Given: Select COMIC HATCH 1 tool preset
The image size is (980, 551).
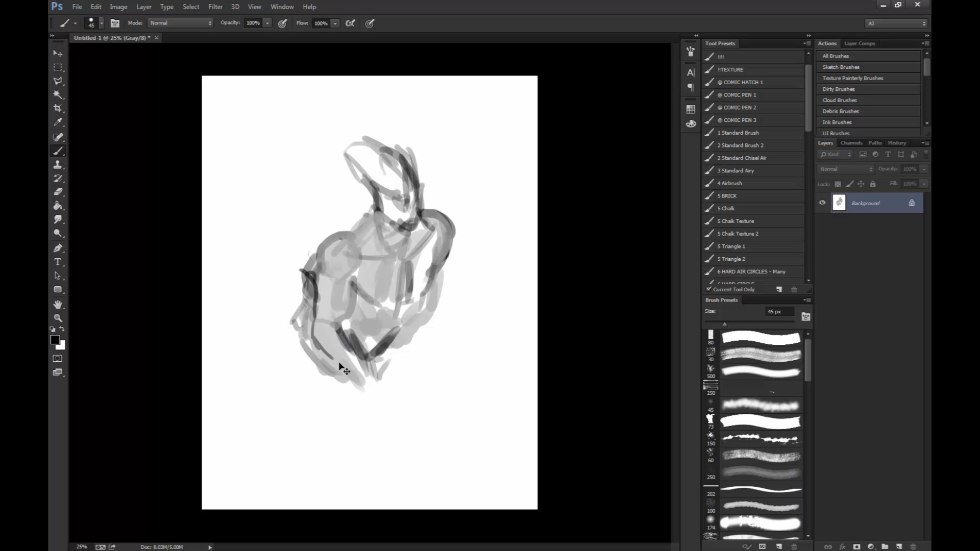Looking at the screenshot, I should (x=753, y=82).
